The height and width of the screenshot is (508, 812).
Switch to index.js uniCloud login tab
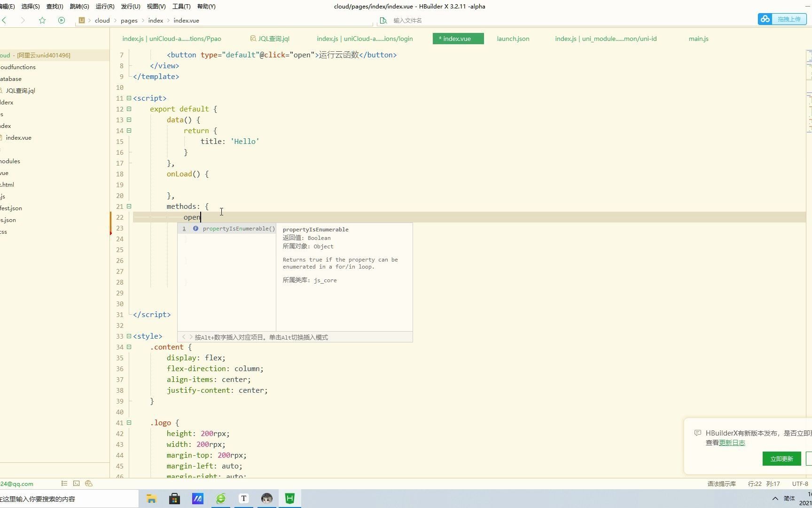point(365,39)
